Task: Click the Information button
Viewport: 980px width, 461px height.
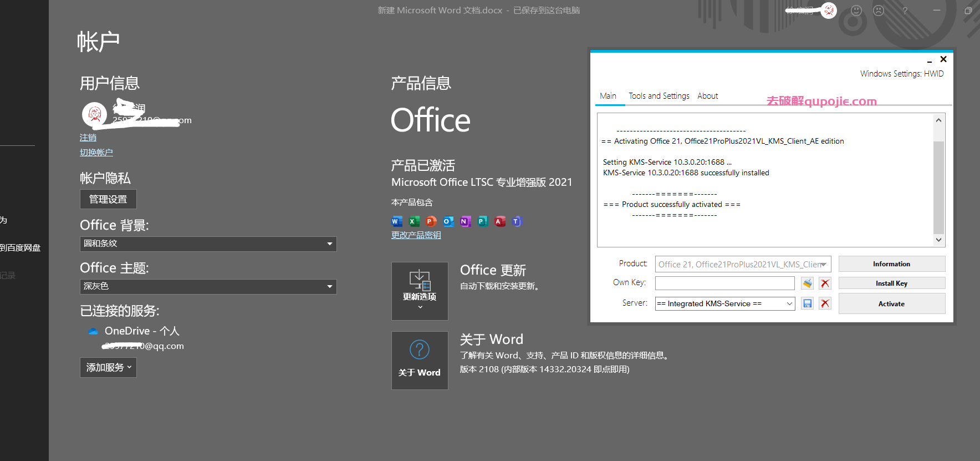Action: click(x=892, y=264)
